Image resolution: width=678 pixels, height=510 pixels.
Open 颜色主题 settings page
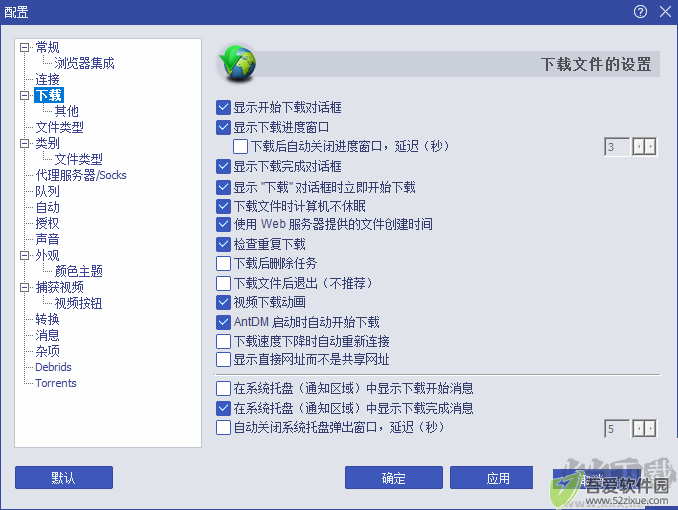click(x=78, y=271)
